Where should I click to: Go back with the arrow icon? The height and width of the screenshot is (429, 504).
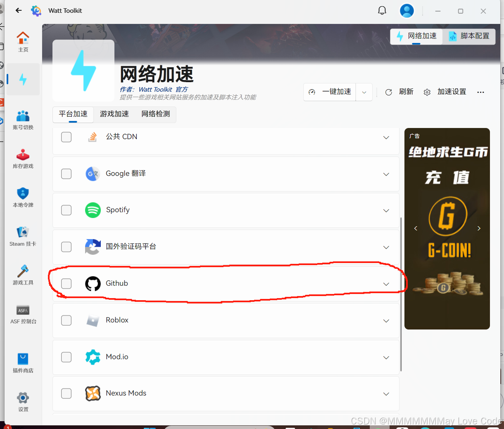tap(19, 11)
